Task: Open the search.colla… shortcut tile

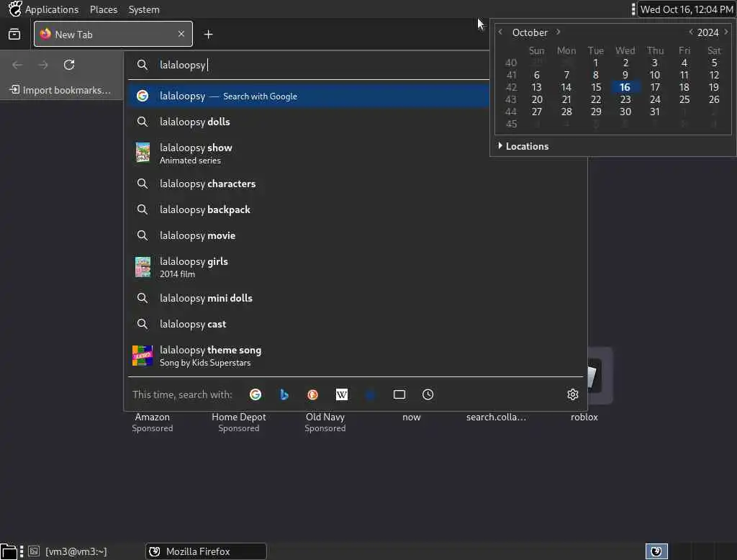Action: pyautogui.click(x=497, y=417)
